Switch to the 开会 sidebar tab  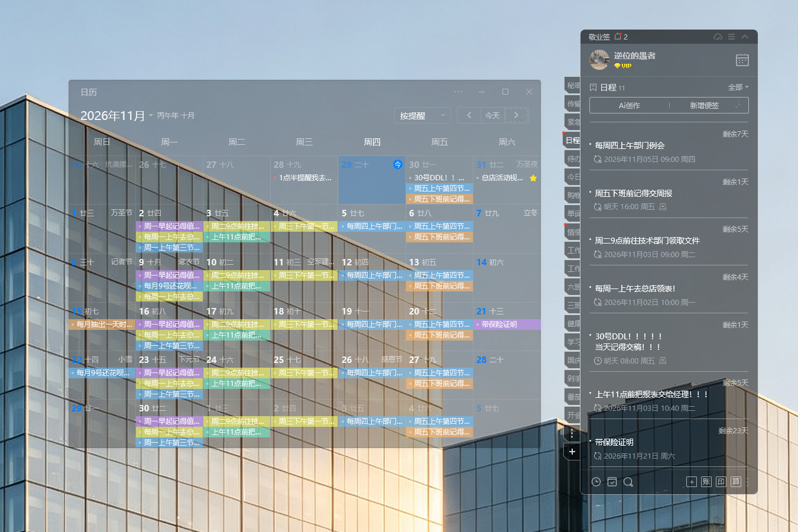[573, 415]
